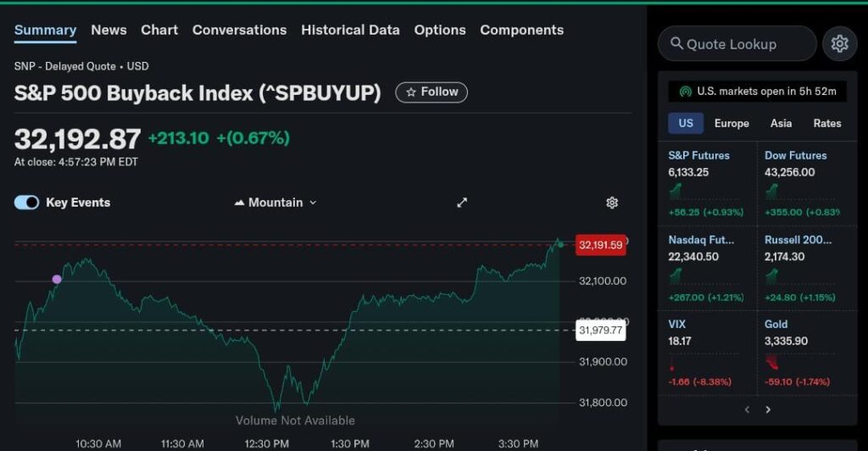Screen dimensions: 868x451
Task: Open the VIX quote link
Action: (x=676, y=325)
